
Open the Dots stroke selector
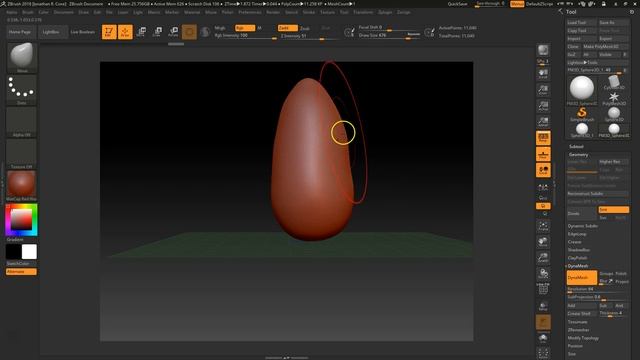(22, 90)
